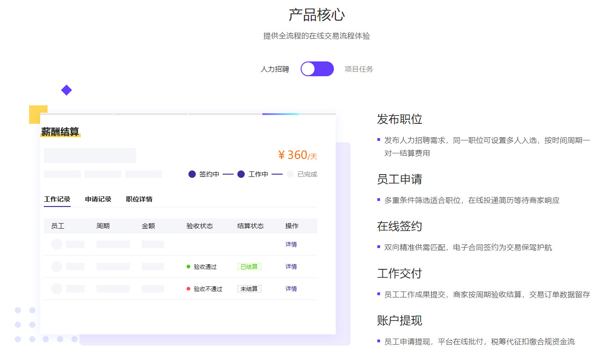
Task: Click the highlighted purple progress bar segment
Action: pyautogui.click(x=280, y=114)
